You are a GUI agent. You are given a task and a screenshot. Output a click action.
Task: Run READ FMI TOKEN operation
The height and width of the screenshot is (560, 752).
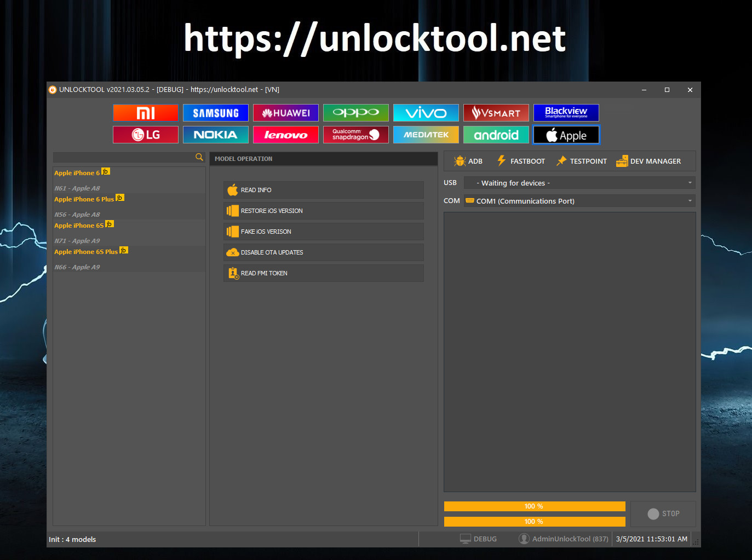324,273
